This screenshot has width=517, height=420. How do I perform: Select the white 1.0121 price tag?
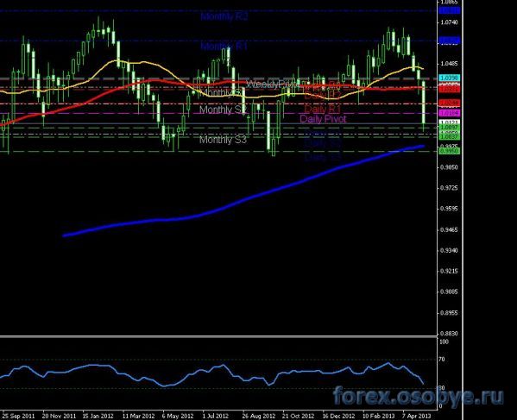click(x=449, y=122)
